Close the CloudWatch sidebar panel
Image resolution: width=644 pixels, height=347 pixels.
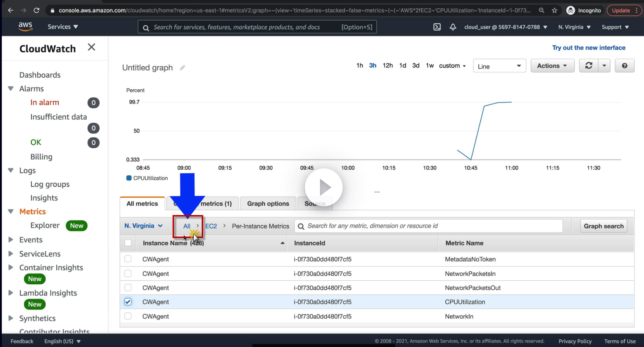click(91, 47)
